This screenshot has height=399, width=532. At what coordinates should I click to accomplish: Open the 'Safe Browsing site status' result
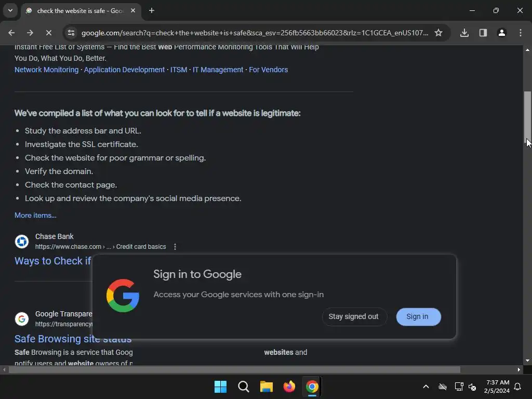[73, 339]
